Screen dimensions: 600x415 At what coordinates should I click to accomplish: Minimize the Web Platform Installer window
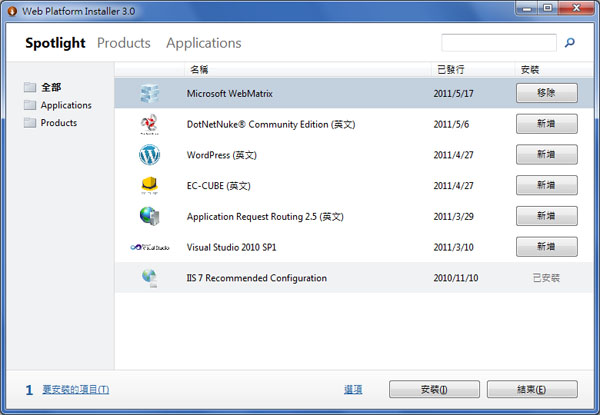(527, 8)
